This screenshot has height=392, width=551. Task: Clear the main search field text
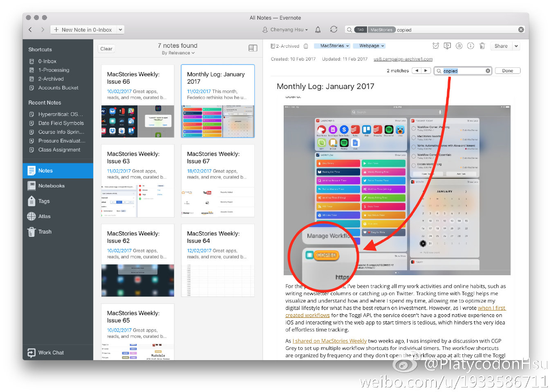[521, 29]
